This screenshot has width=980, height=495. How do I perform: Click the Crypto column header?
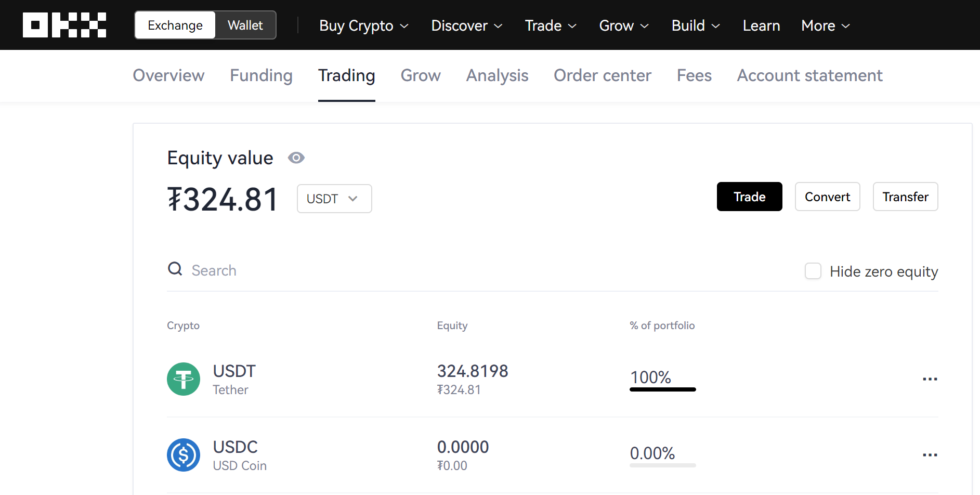point(183,325)
